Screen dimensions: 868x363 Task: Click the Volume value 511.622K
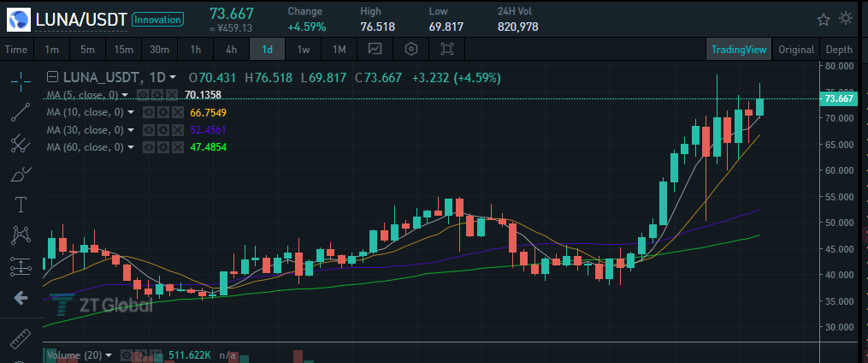point(188,354)
